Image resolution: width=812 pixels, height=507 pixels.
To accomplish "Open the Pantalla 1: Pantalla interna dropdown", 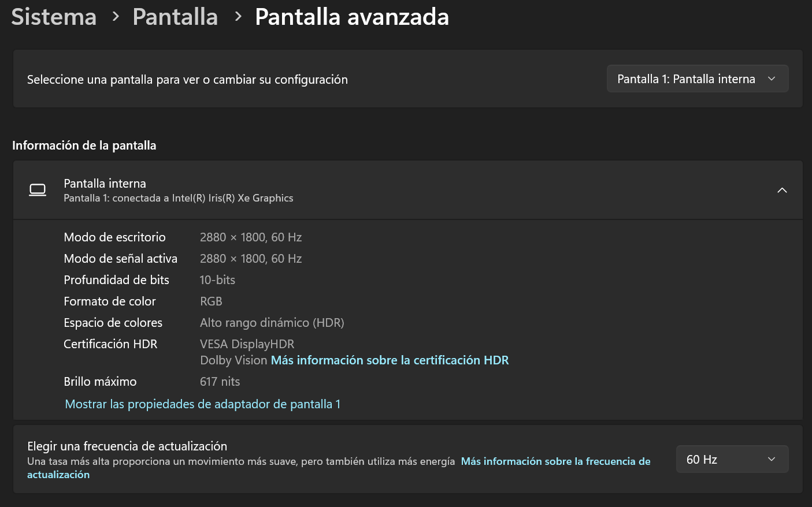I will (697, 79).
